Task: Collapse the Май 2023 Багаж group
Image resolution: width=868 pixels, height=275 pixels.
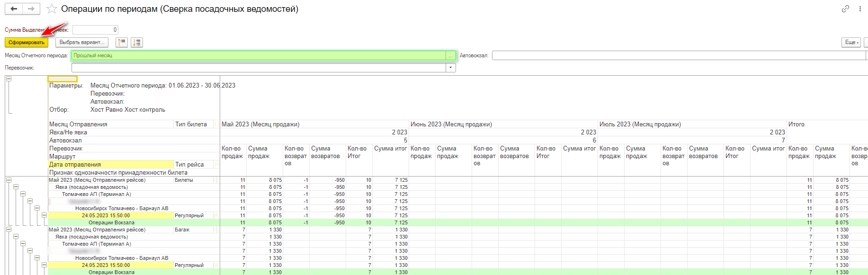Action: 9,230
